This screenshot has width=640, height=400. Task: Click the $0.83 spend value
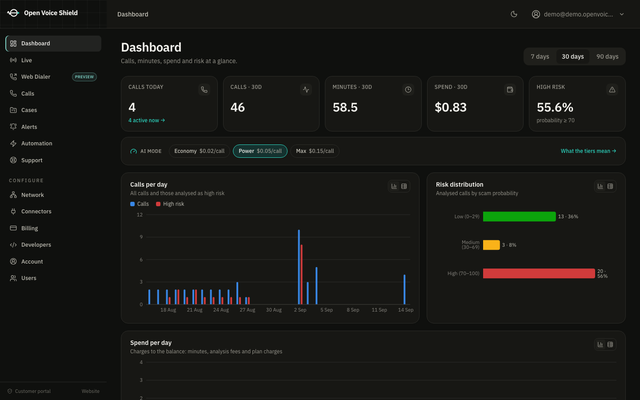(451, 107)
